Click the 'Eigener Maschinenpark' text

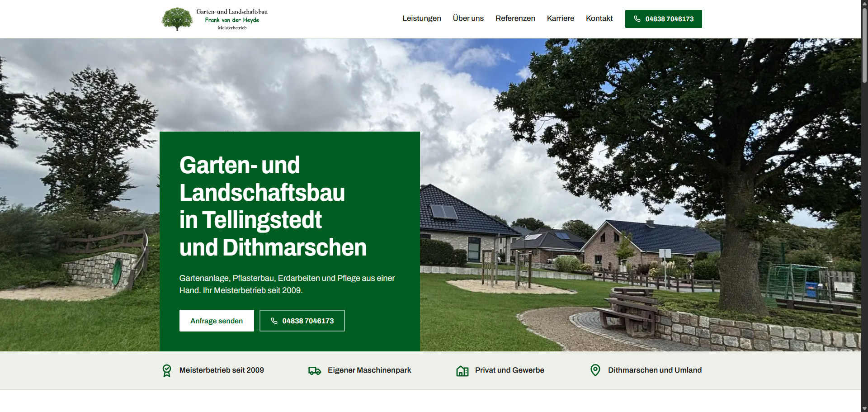[x=369, y=370]
